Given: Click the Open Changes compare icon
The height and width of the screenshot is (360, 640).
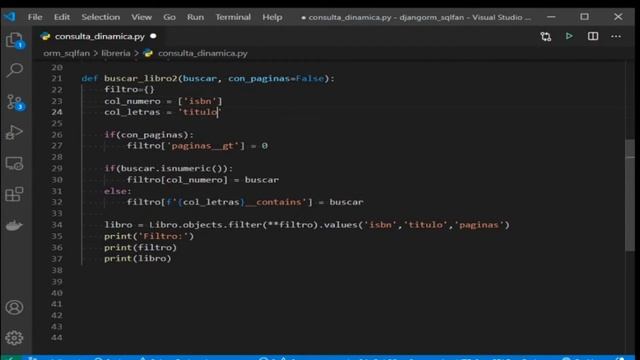Looking at the screenshot, I should [x=546, y=37].
